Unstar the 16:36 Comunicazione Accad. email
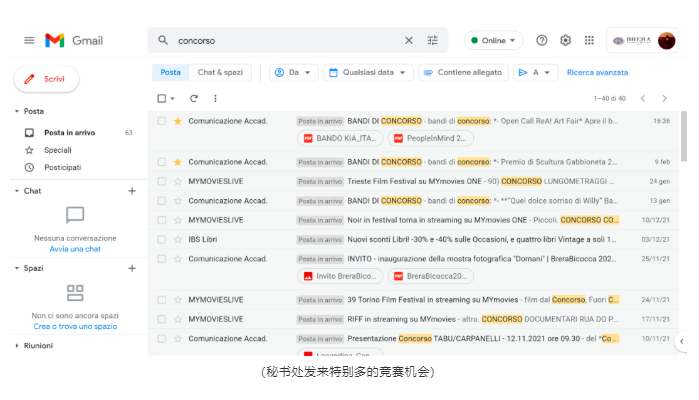Screen dimensions: 699x400 tap(177, 121)
